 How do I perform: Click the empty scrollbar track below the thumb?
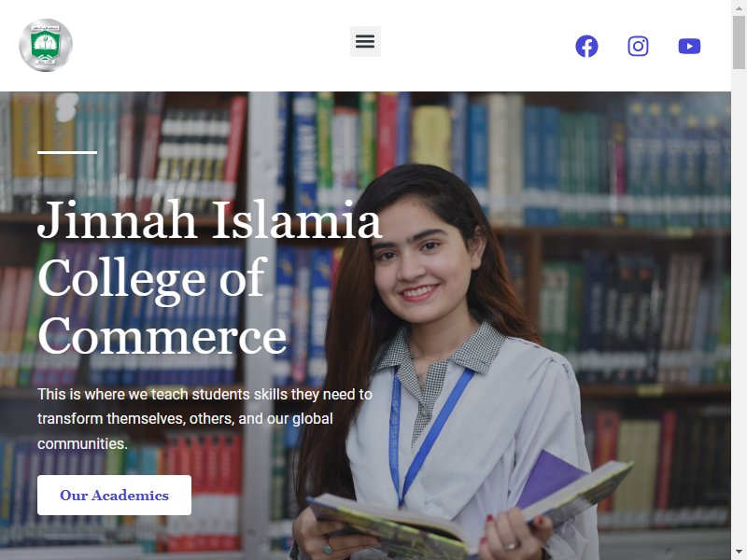(739, 310)
